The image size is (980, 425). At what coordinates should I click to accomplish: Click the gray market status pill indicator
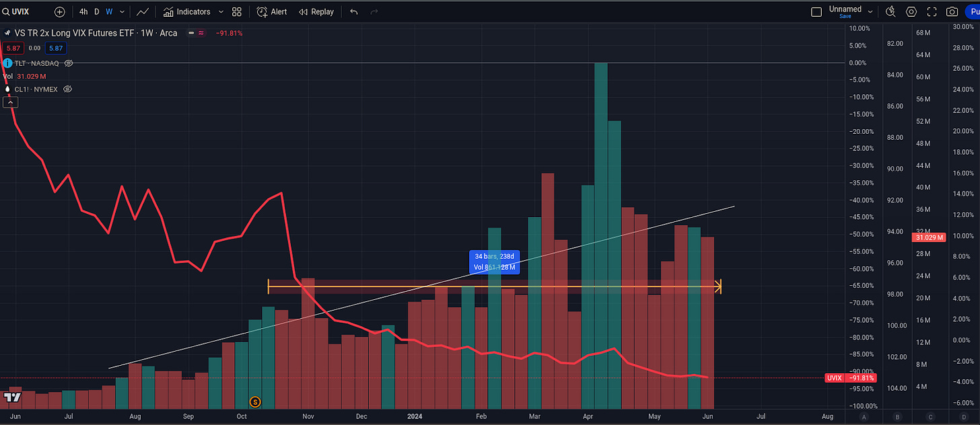pos(193,33)
